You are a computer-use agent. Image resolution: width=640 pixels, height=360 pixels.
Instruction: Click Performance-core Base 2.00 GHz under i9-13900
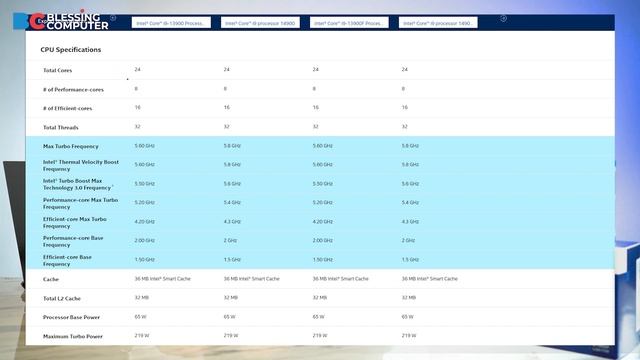click(x=144, y=240)
